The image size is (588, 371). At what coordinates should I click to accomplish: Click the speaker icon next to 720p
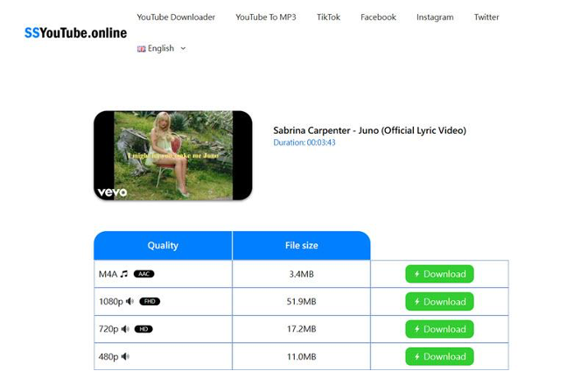pos(125,329)
